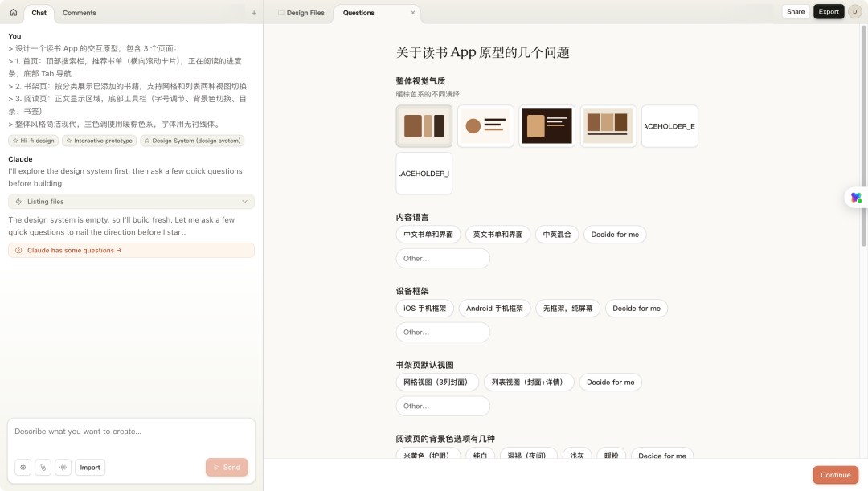Select the "中英混合" content language option
Viewport: 868px width, 491px height.
pyautogui.click(x=557, y=234)
